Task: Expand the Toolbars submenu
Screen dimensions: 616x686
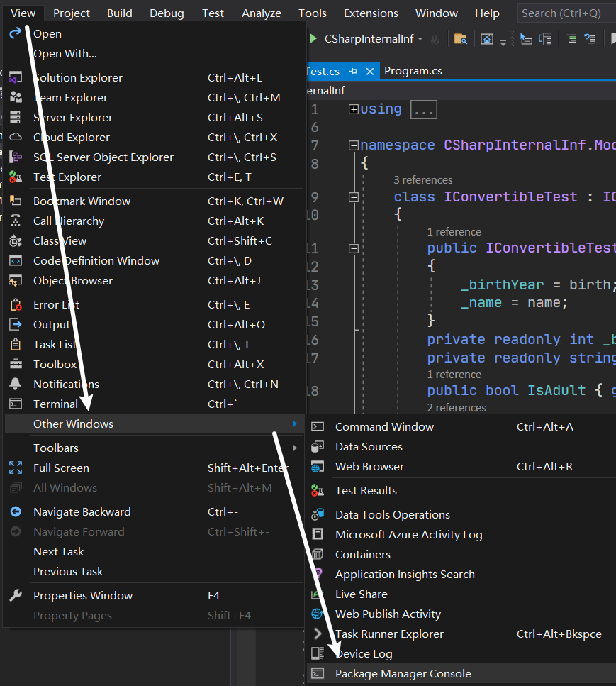Action: point(295,448)
